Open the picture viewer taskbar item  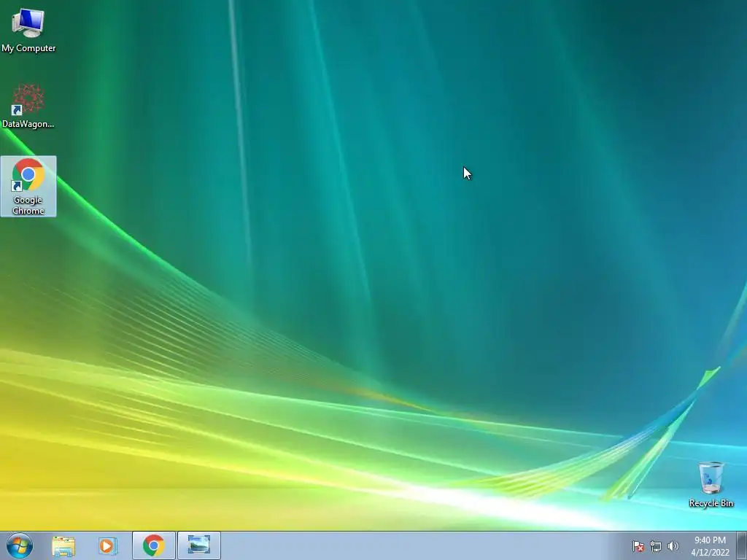pos(199,545)
